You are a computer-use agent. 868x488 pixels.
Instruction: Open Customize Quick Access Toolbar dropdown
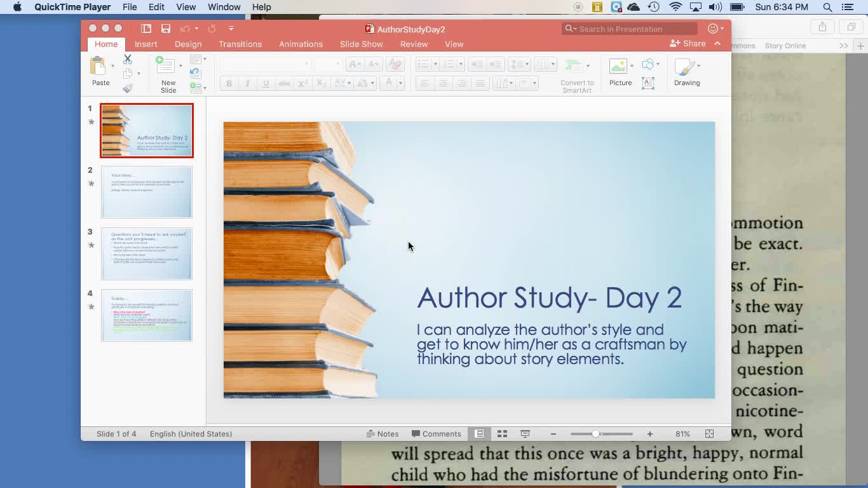tap(231, 29)
